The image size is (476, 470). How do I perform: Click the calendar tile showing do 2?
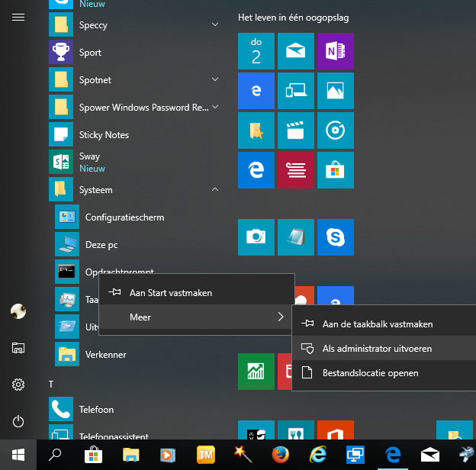coord(256,51)
